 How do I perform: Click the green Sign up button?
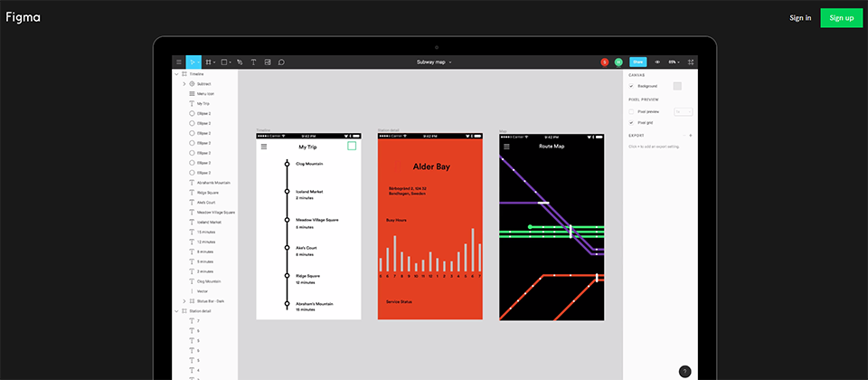click(841, 18)
